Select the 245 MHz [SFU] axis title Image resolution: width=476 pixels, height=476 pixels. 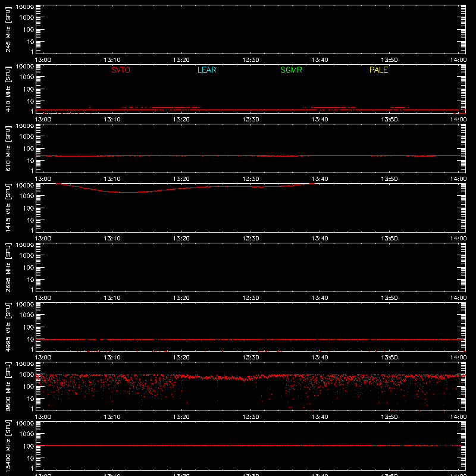(x=8, y=29)
